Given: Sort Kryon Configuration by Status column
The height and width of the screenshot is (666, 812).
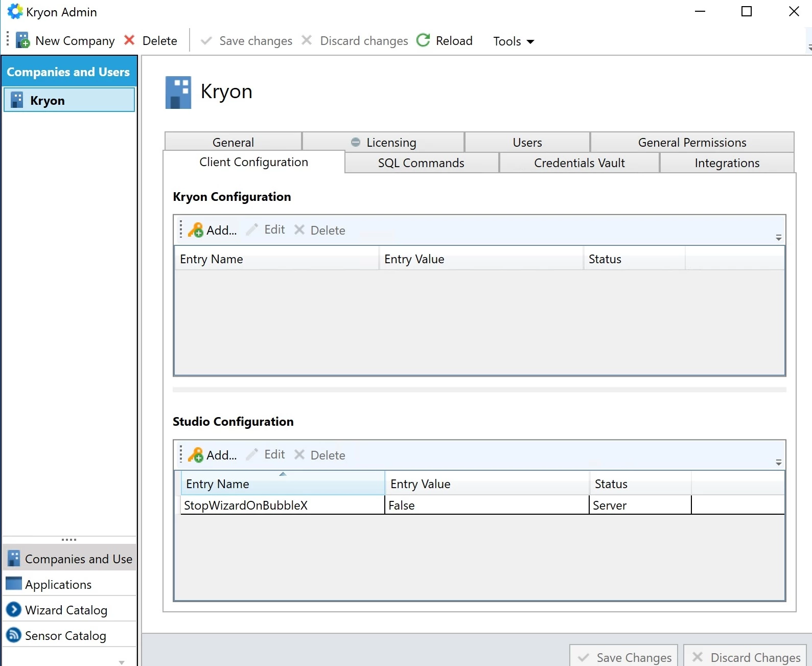Looking at the screenshot, I should tap(634, 259).
